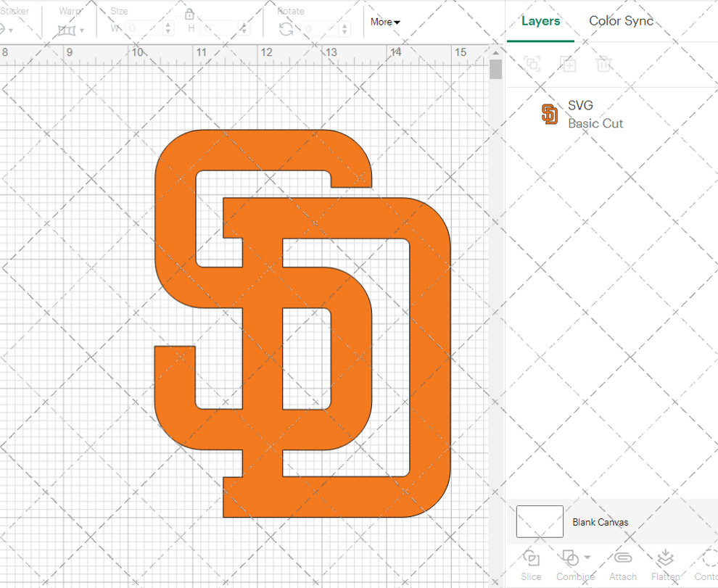Group layers using the group icon
The height and width of the screenshot is (588, 718).
click(x=532, y=64)
